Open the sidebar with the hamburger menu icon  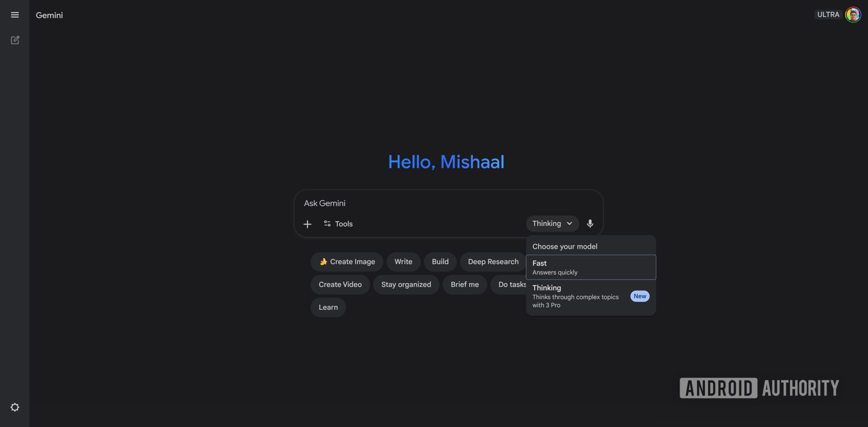[15, 15]
